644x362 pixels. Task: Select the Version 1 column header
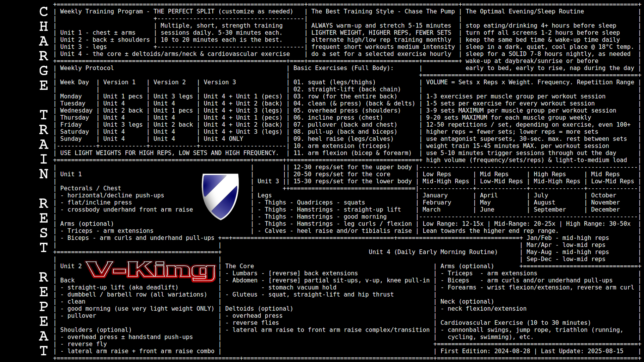tap(119, 82)
